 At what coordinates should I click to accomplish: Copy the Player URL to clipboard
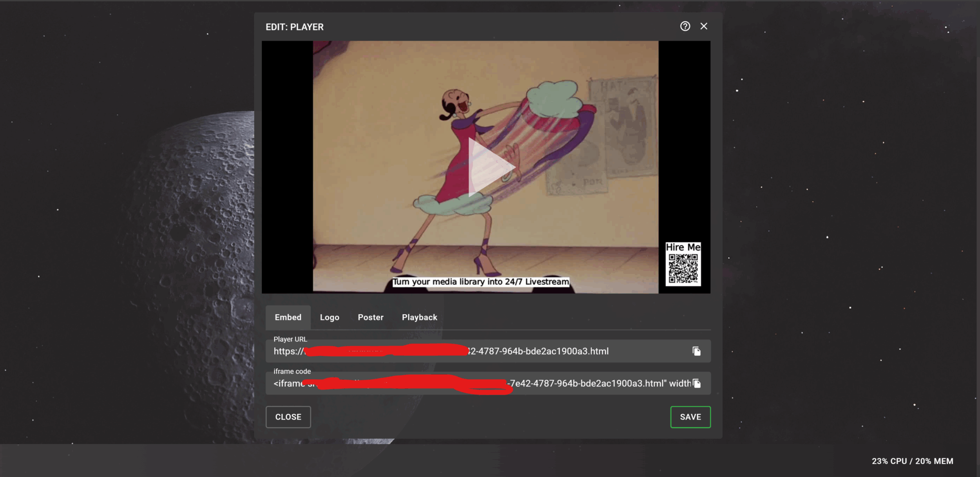697,351
